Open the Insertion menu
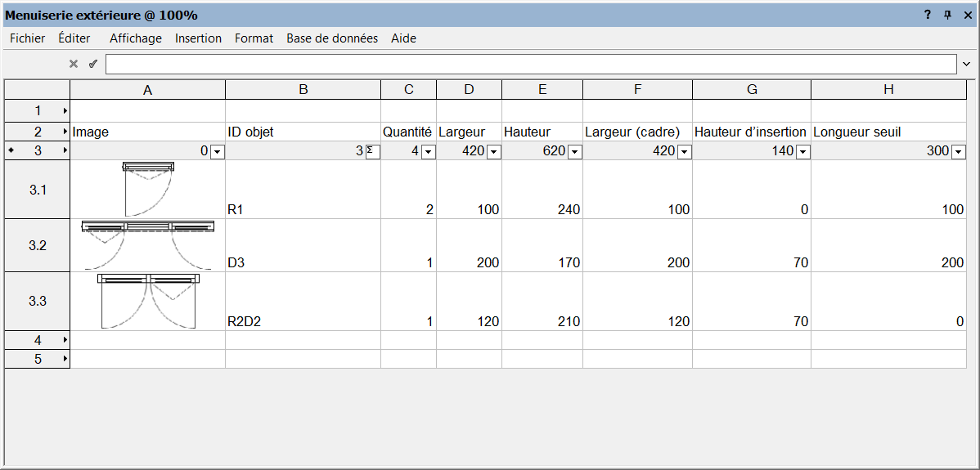980x470 pixels. point(198,38)
